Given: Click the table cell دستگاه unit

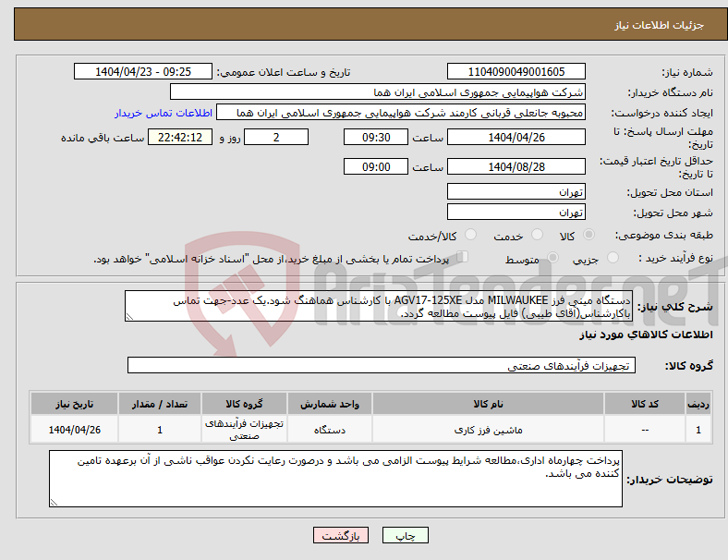Looking at the screenshot, I should (330, 430).
